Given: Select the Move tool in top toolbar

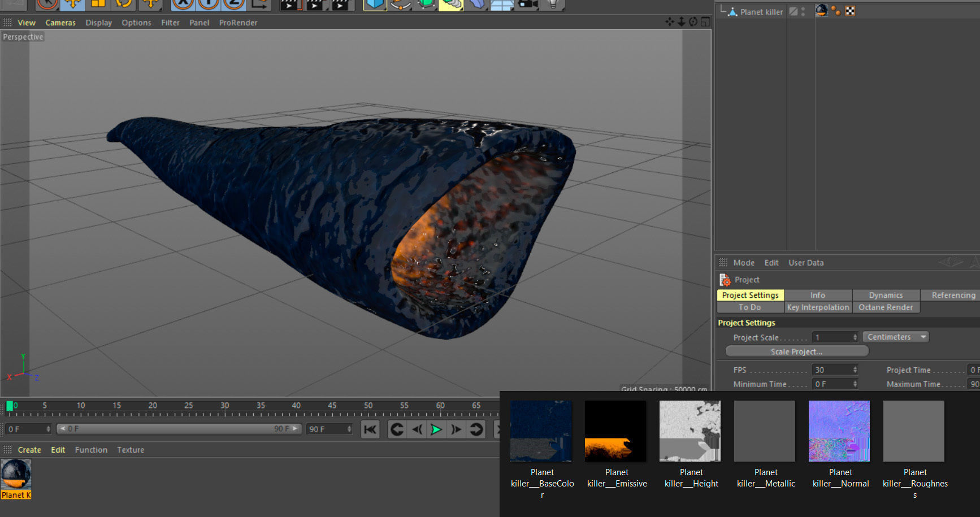Looking at the screenshot, I should (73, 5).
